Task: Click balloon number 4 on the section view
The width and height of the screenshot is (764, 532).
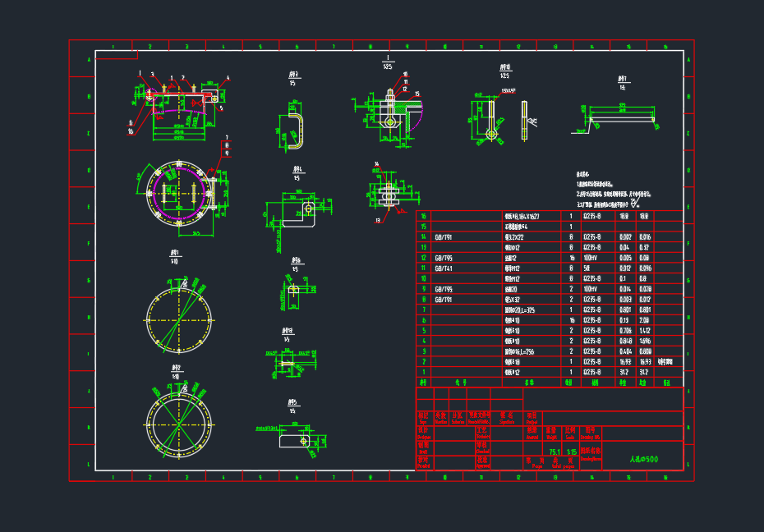Action: click(x=228, y=78)
